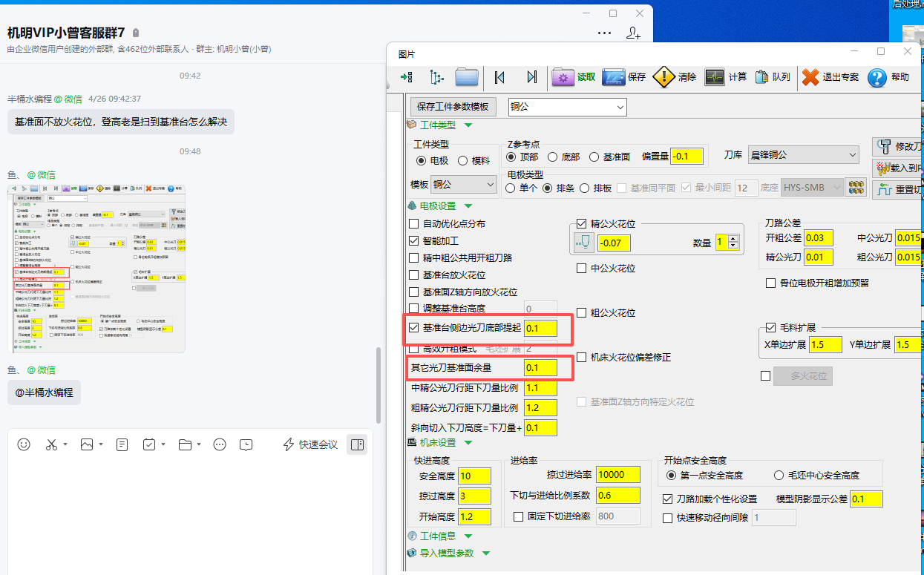Open the emoji picker in chat toolbar
Screen dimensions: 924x575
point(24,444)
